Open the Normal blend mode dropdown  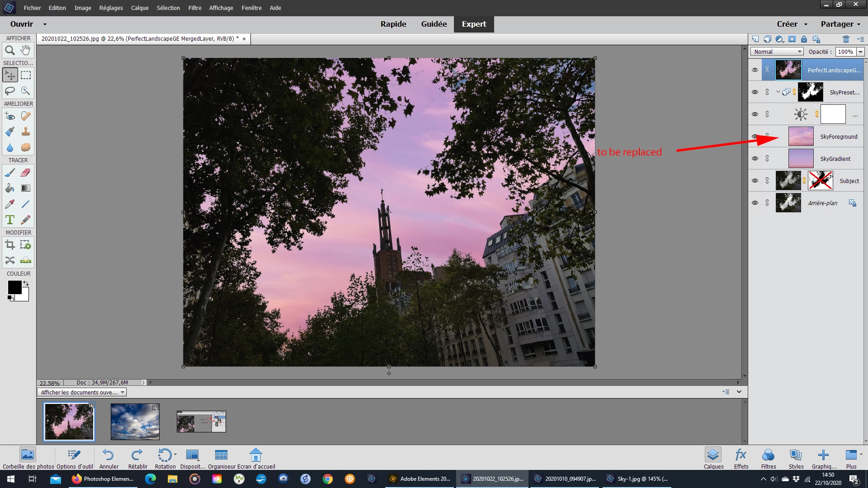pos(777,52)
